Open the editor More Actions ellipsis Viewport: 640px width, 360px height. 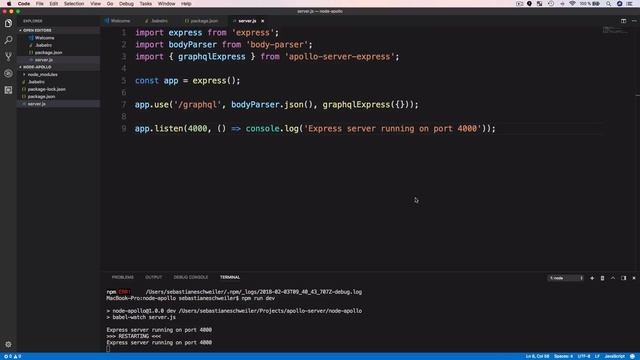634,21
